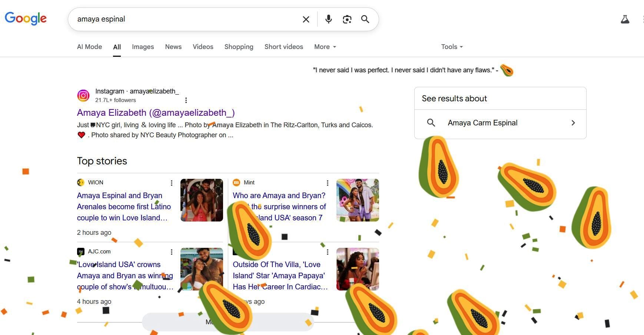Switch to the Images tab
This screenshot has width=644, height=335.
coord(143,47)
